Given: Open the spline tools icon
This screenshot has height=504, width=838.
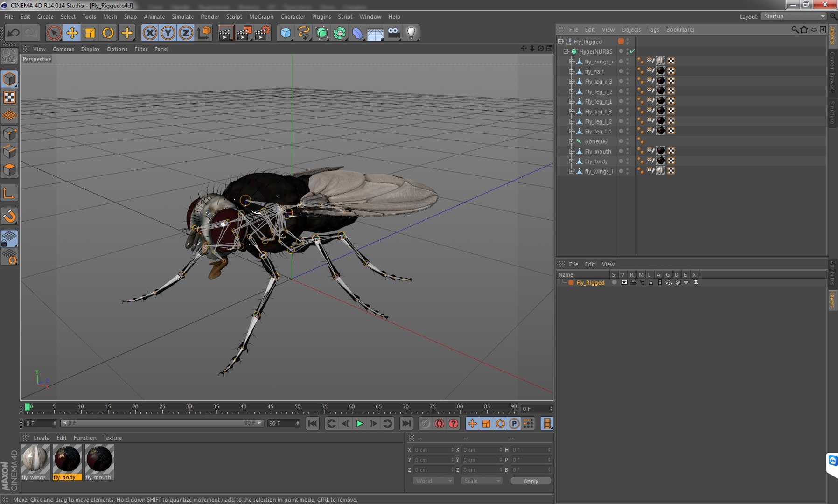Looking at the screenshot, I should (x=304, y=33).
